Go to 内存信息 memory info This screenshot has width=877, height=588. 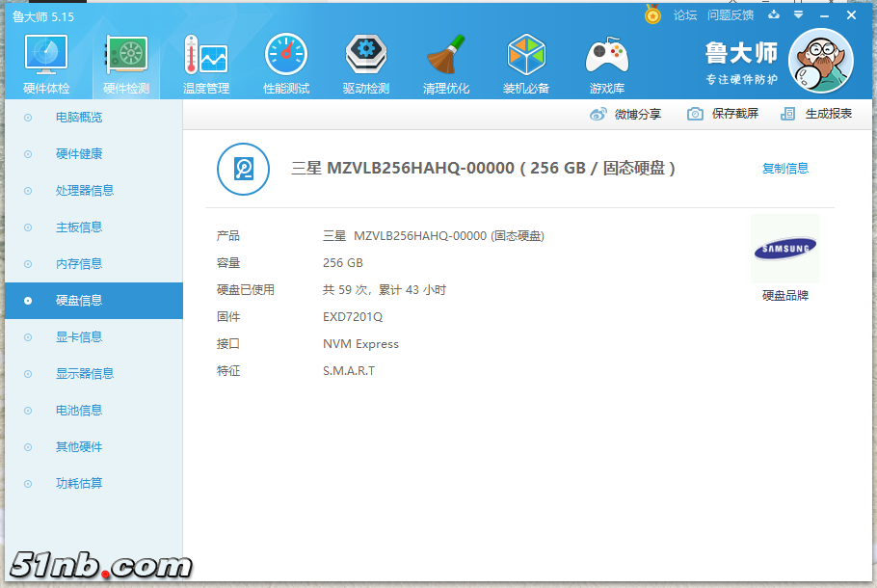coord(79,264)
